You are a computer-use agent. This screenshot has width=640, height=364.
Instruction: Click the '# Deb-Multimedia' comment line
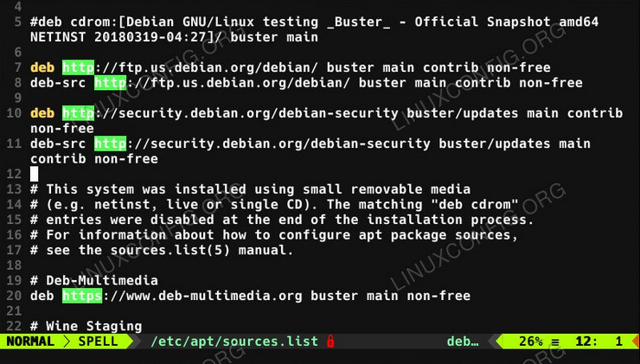pos(93,280)
